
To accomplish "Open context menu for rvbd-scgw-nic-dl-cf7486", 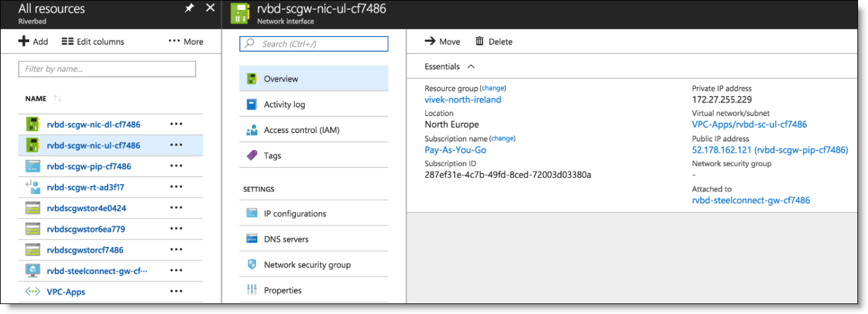I will (176, 124).
